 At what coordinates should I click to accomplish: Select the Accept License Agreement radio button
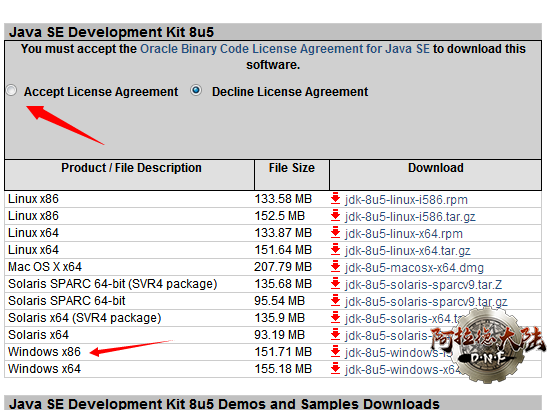pos(11,91)
